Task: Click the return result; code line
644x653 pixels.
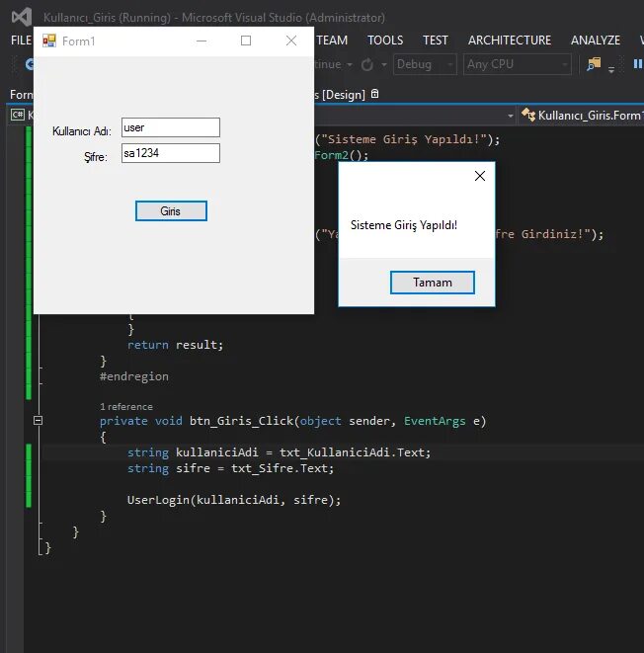Action: (175, 345)
